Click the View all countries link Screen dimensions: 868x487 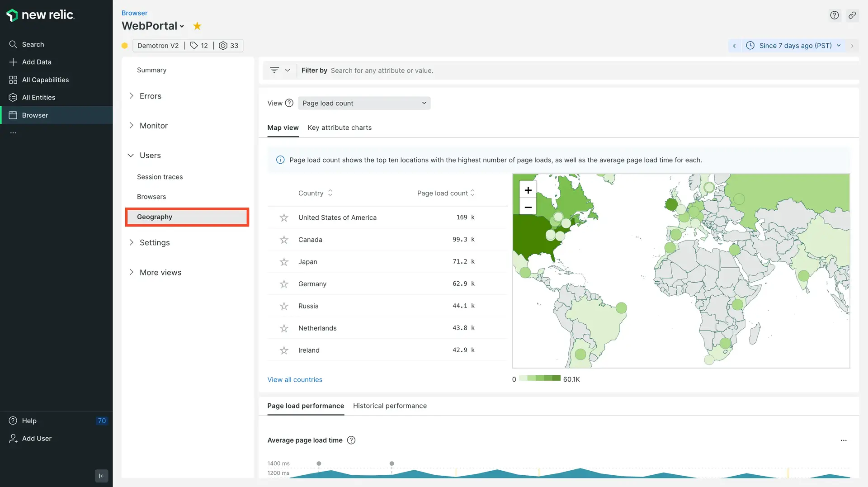coord(295,380)
